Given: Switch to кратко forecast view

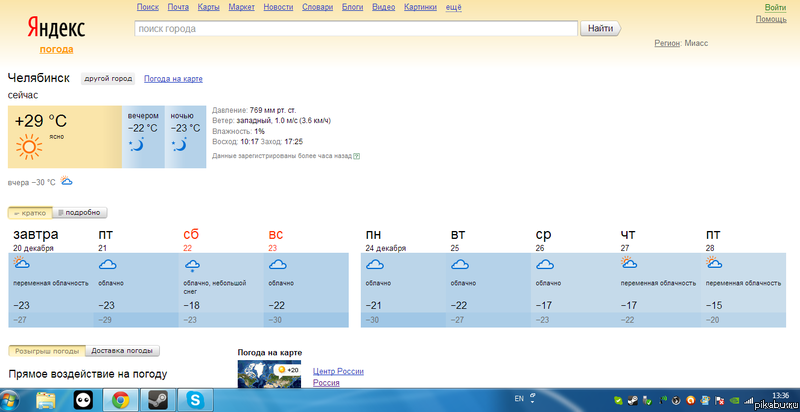Looking at the screenshot, I should click(x=30, y=212).
